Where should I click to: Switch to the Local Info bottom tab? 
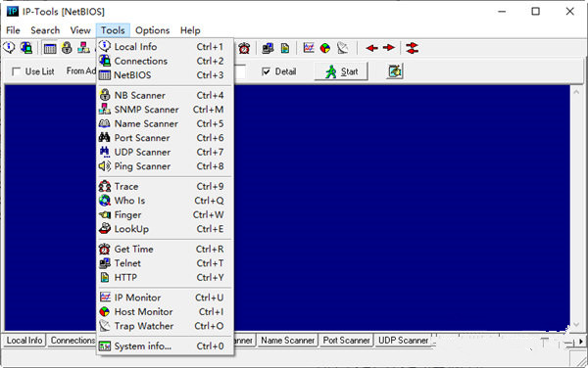24,341
